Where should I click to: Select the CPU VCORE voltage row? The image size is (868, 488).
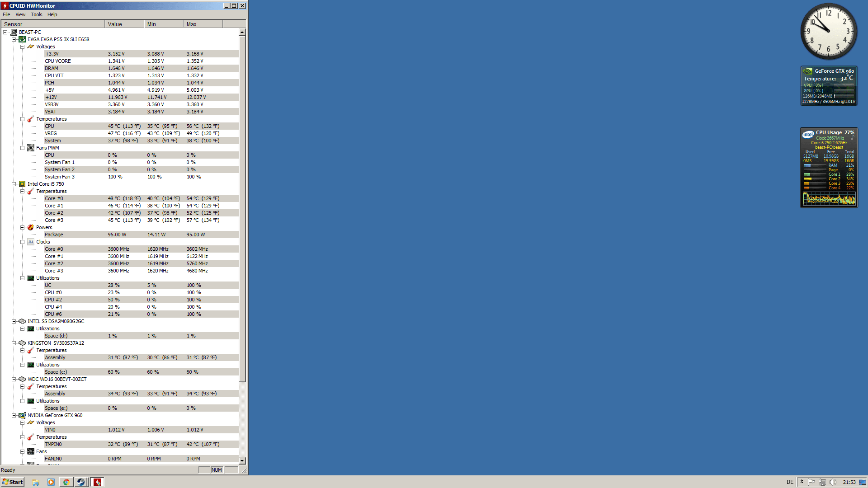tap(57, 61)
